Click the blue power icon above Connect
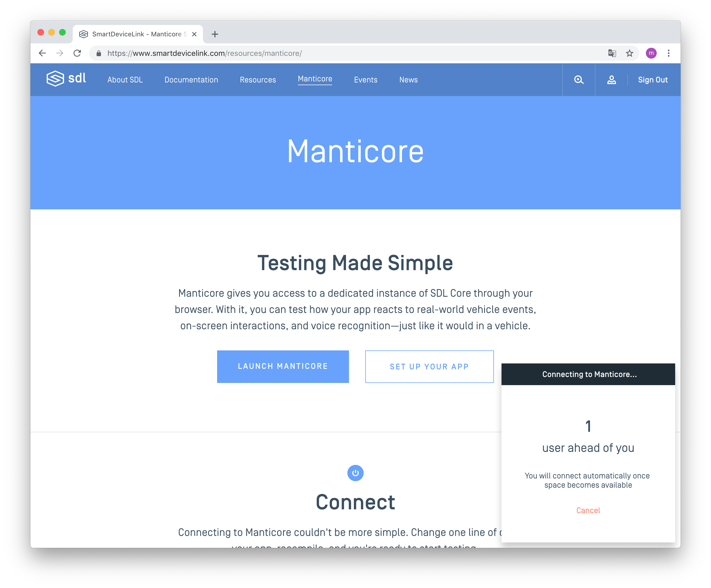Viewport: 711px width, 588px height. [x=355, y=473]
